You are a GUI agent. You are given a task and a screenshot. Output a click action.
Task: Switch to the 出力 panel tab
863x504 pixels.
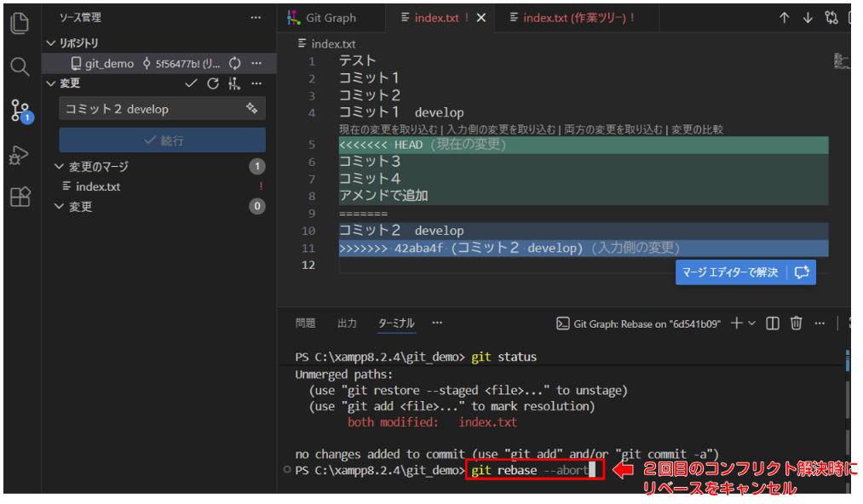(x=347, y=324)
